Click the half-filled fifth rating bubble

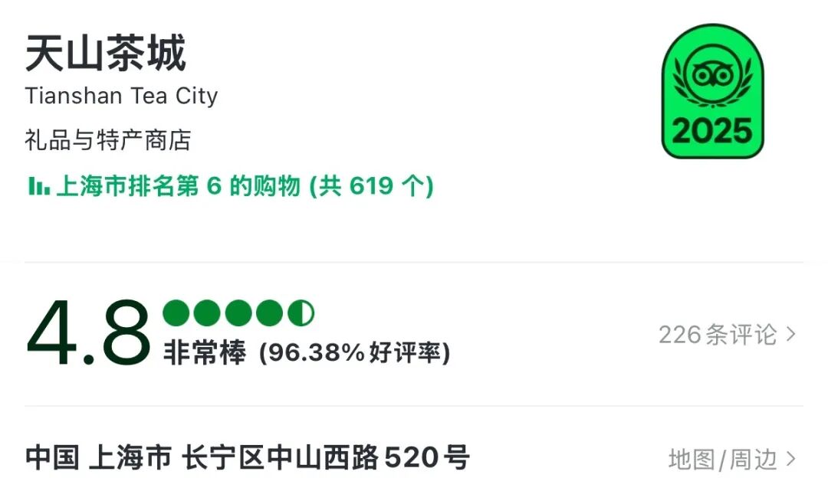[x=301, y=313]
